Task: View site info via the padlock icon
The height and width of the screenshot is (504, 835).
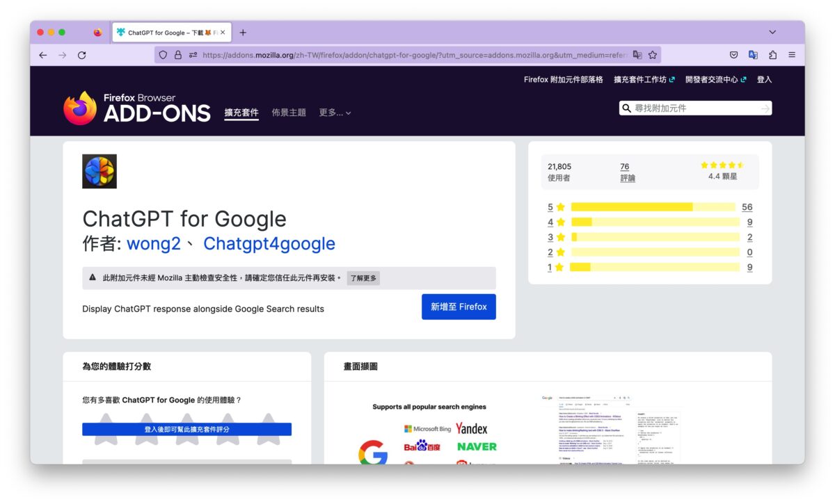Action: coord(177,55)
